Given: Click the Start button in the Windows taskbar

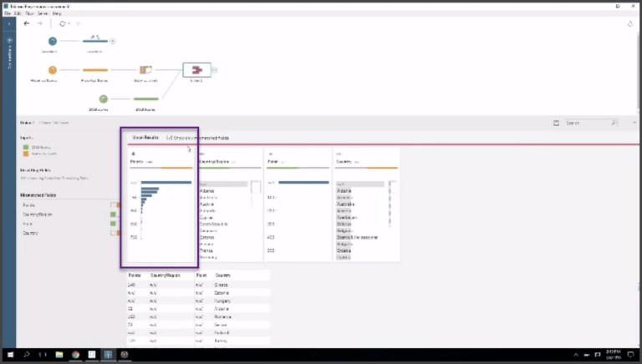Looking at the screenshot, I should click(11, 355).
